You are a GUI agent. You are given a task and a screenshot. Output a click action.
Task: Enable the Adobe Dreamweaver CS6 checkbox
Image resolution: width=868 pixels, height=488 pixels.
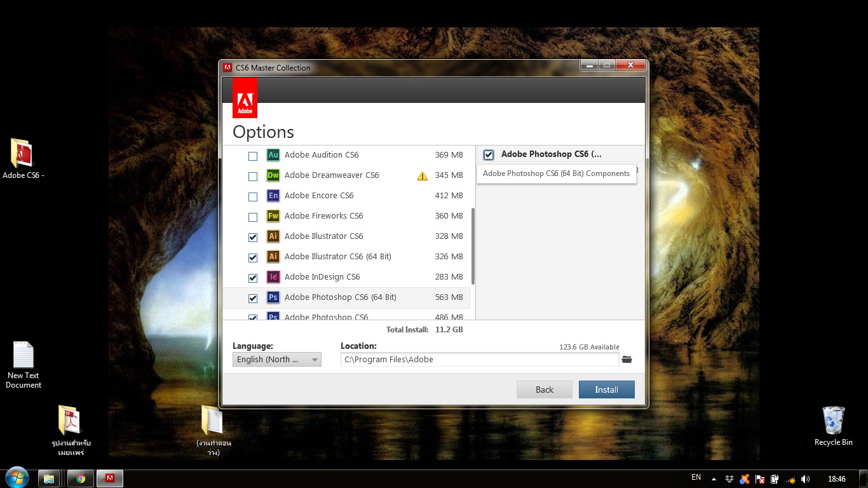click(253, 176)
